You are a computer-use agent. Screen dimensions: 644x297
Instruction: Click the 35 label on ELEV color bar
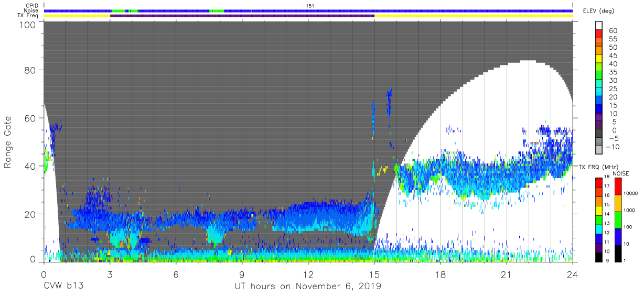(613, 72)
